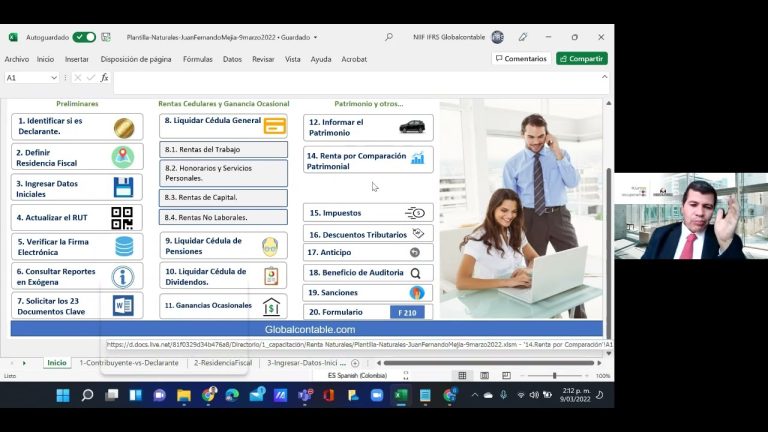This screenshot has height=432, width=768.
Task: Click the pen icon in the title bar
Action: [523, 37]
